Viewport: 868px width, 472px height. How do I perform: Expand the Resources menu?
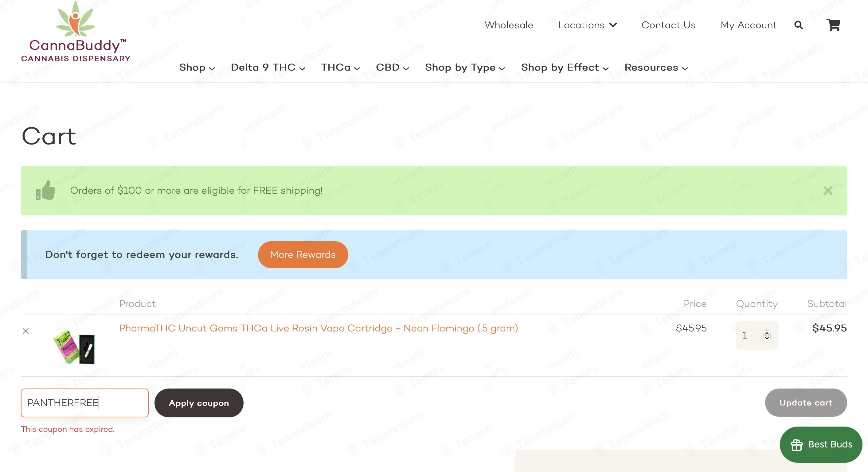tap(656, 67)
